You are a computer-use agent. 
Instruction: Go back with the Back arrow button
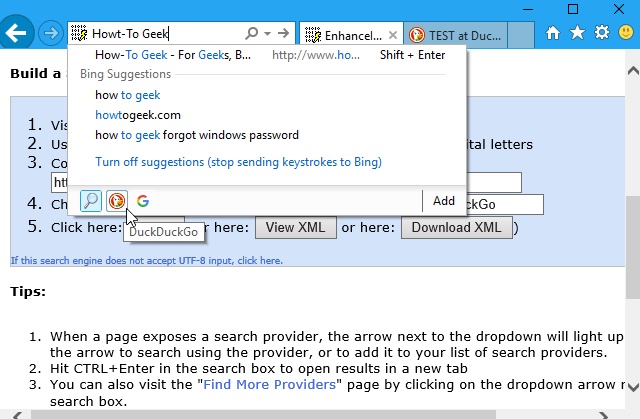pos(16,33)
